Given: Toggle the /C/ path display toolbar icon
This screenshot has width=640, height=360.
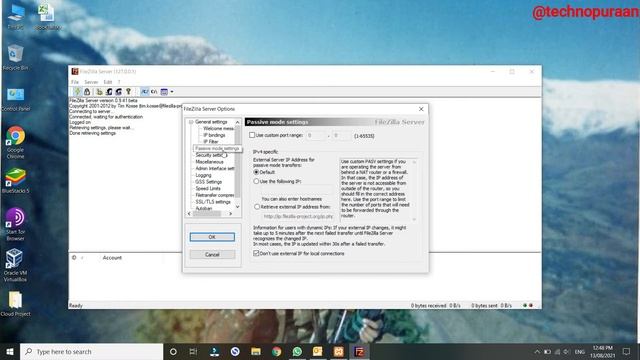Looking at the screenshot, I should (144, 91).
